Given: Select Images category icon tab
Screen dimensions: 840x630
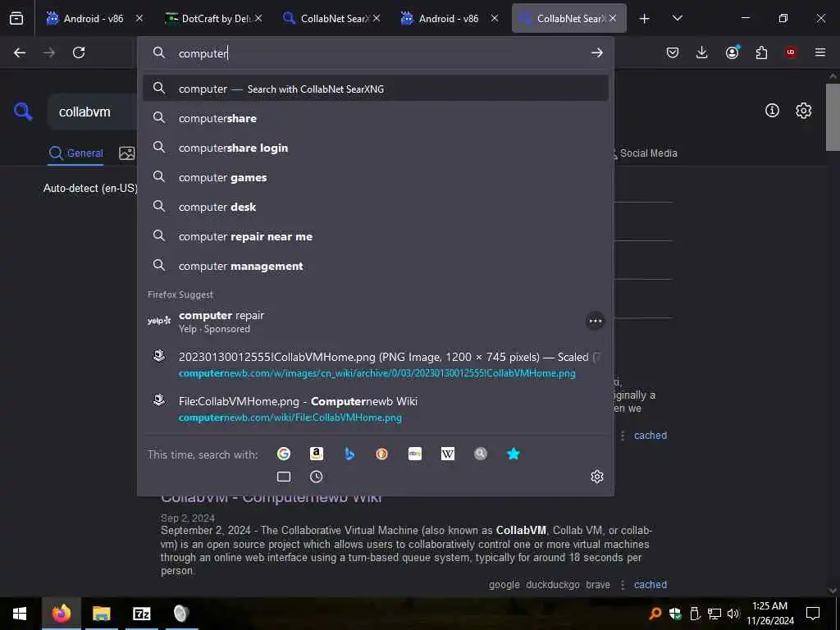Looking at the screenshot, I should tap(127, 153).
